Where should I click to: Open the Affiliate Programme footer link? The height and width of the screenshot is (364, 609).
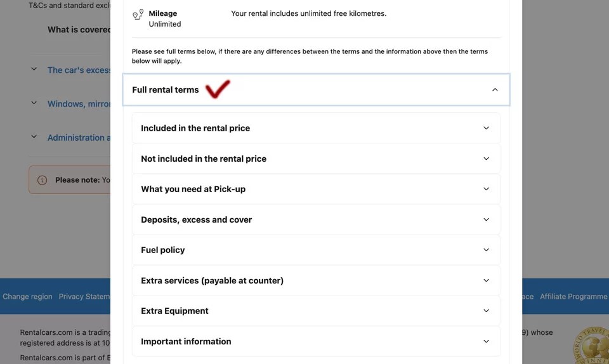click(573, 296)
